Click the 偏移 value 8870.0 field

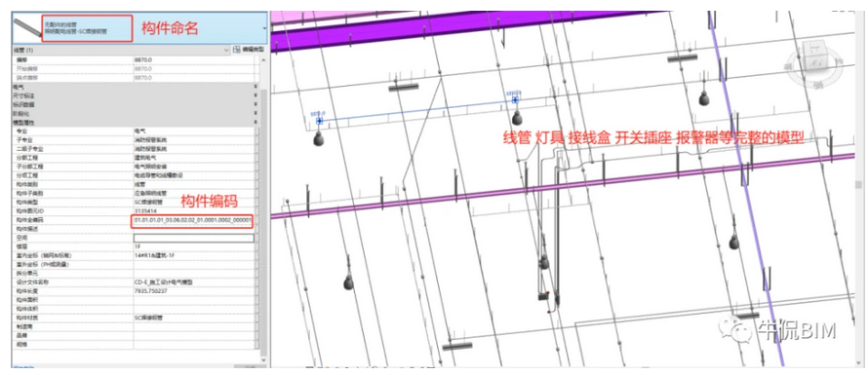pos(193,59)
